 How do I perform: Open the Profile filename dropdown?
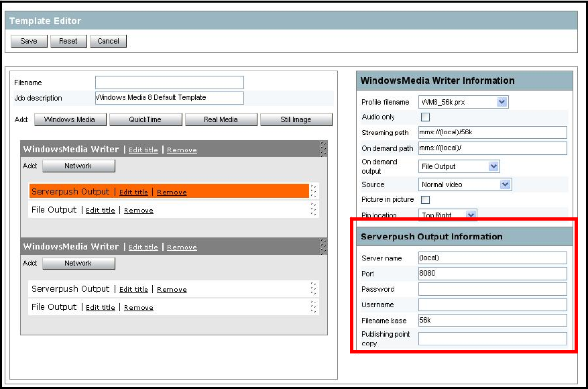(502, 102)
